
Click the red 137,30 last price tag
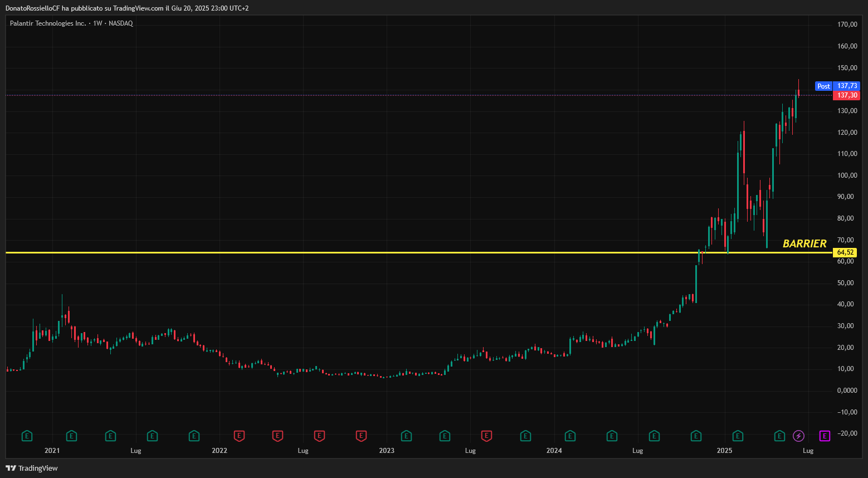click(847, 95)
